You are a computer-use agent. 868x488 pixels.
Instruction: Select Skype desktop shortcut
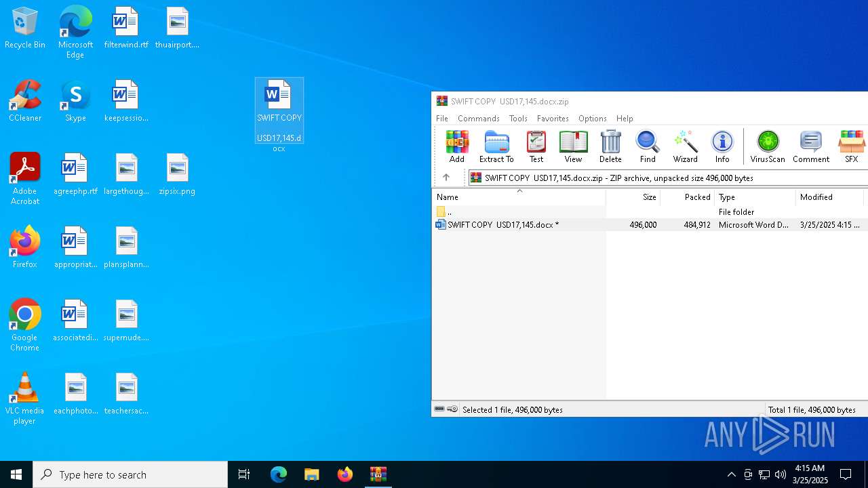pos(75,102)
